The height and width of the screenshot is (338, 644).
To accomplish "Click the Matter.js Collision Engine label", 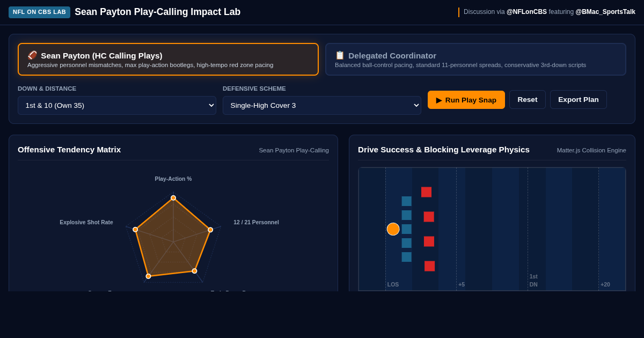I will click(591, 150).
